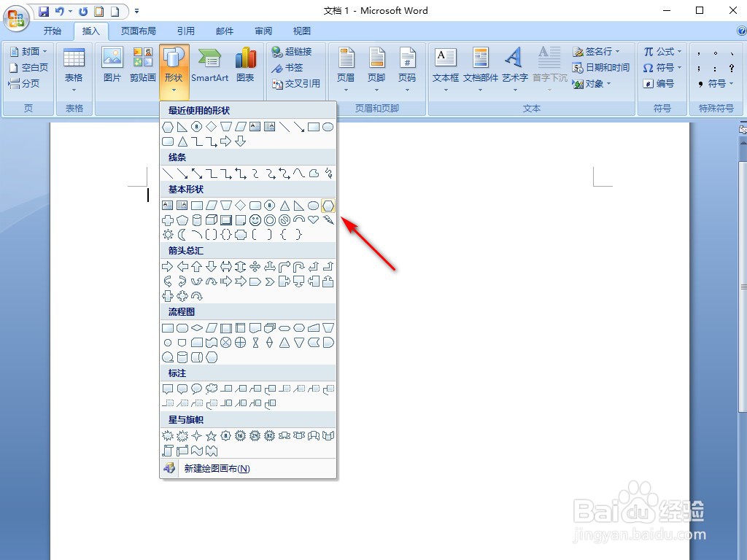Select the cross shape in basic shapes
Image resolution: width=747 pixels, height=560 pixels.
click(168, 220)
